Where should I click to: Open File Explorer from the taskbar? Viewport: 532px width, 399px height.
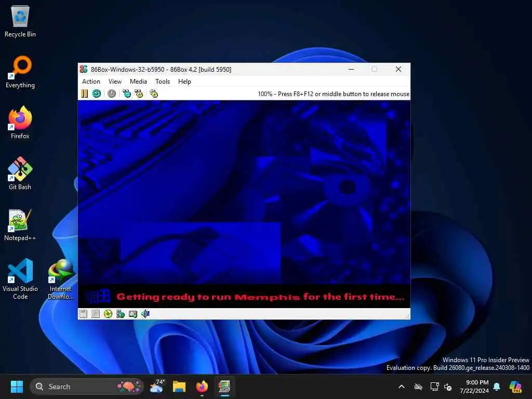click(179, 387)
